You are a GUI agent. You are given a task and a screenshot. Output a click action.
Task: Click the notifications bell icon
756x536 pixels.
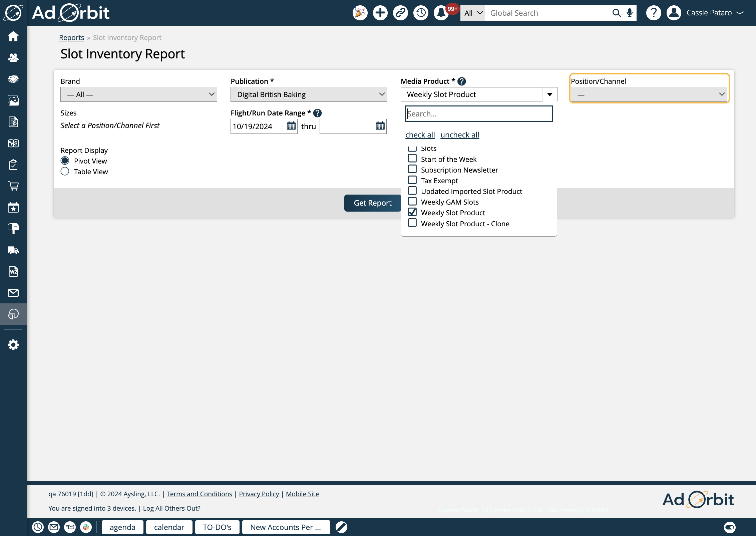(441, 13)
